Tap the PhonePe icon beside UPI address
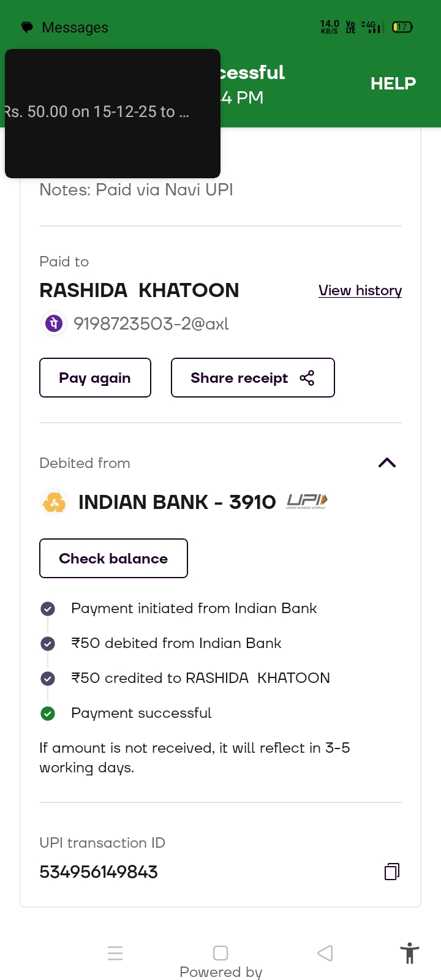The image size is (441, 980). 54,323
